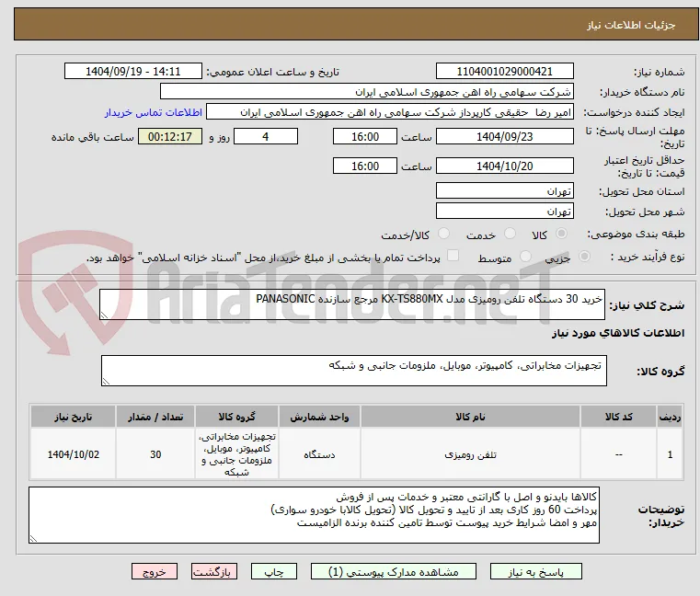Click the چاپ print button
Image resolution: width=700 pixels, height=596 pixels.
point(274,571)
